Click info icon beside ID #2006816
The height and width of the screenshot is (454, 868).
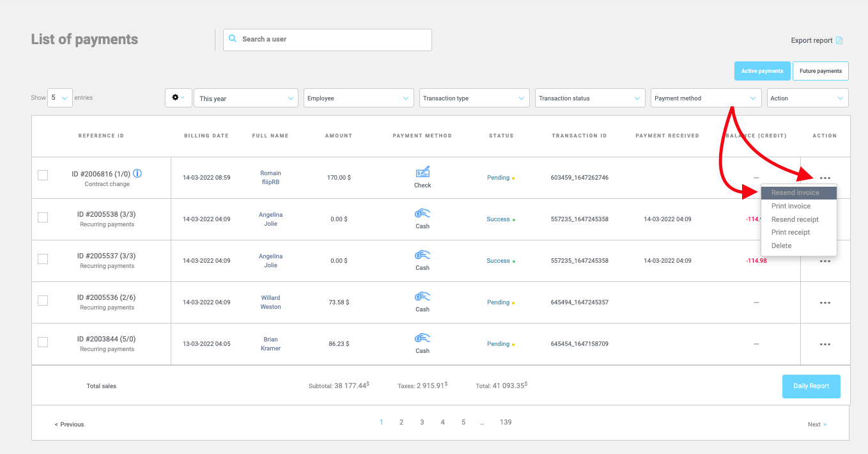[137, 174]
